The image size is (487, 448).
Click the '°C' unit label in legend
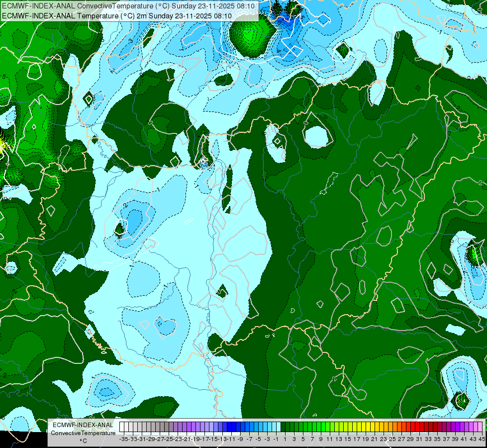tap(83, 441)
